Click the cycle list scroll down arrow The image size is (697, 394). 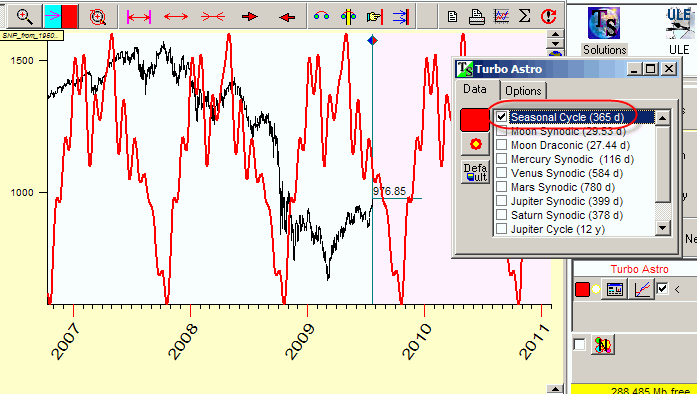click(663, 228)
